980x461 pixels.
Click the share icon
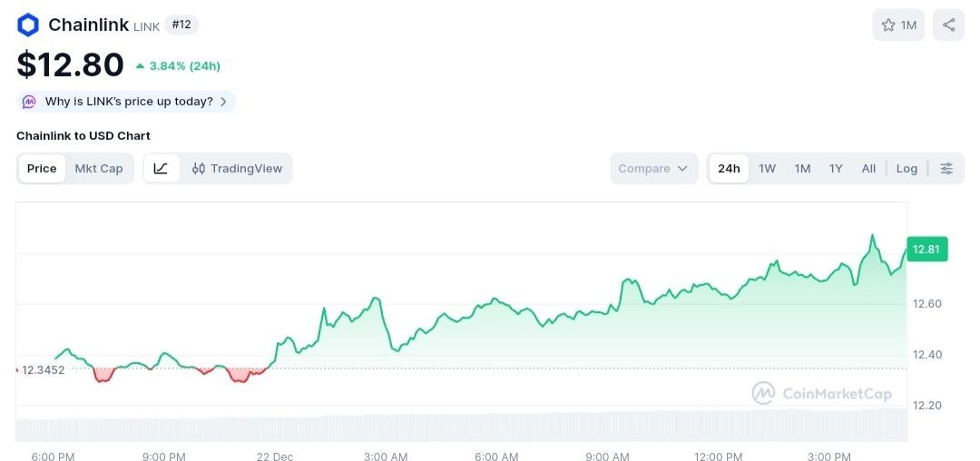[x=948, y=25]
